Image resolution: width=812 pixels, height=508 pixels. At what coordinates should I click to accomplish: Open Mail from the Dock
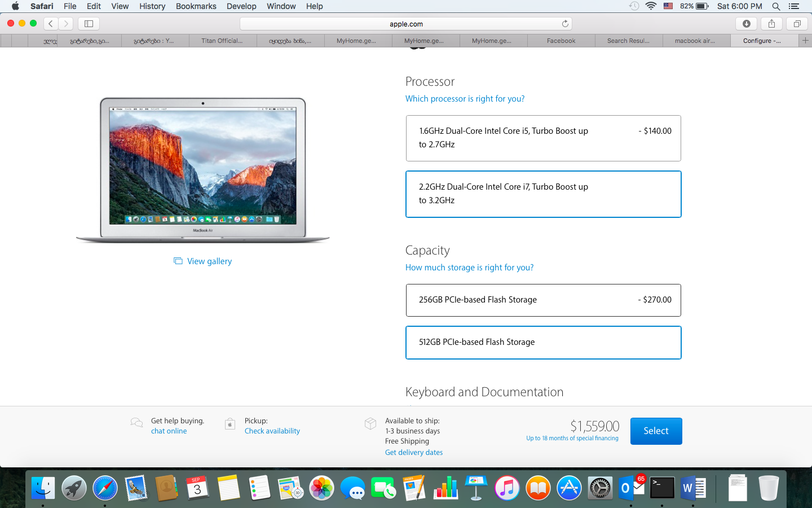coord(136,488)
